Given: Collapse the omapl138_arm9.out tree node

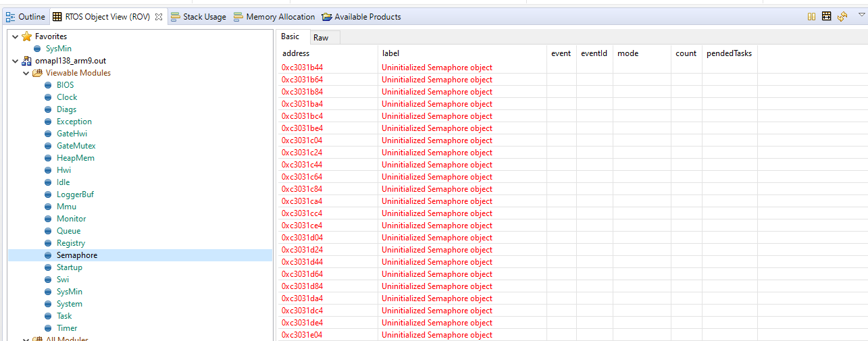Looking at the screenshot, I should click(15, 61).
